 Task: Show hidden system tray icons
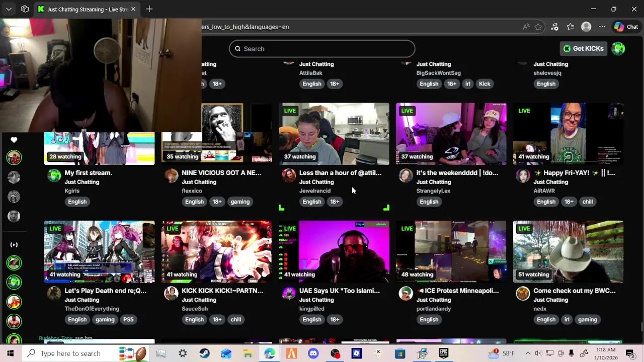pos(528,353)
